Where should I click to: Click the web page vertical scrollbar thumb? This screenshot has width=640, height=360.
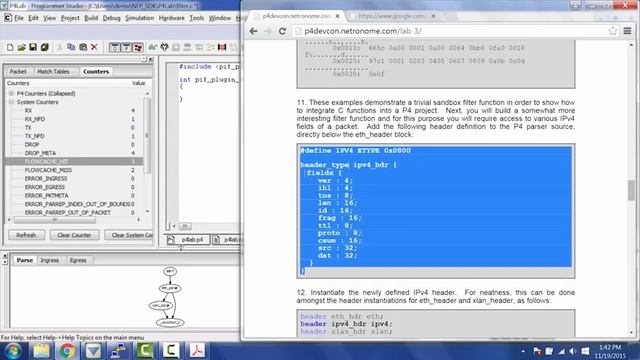[x=631, y=191]
